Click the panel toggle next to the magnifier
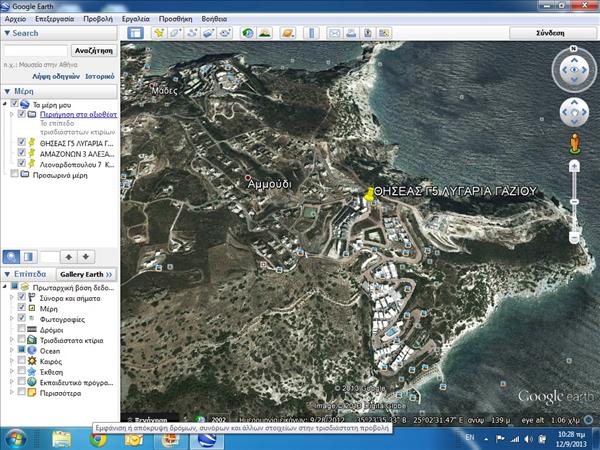This screenshot has width=600, height=450. click(x=29, y=257)
